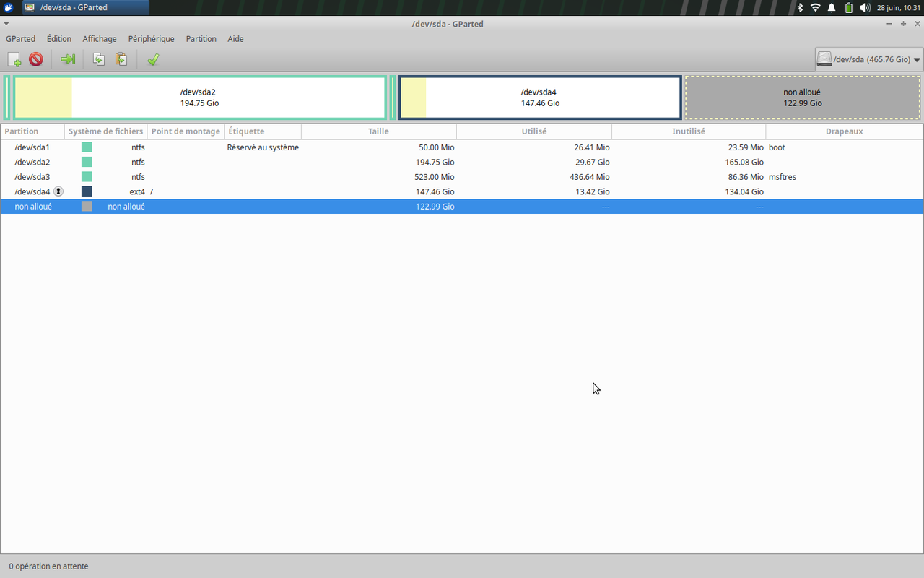The width and height of the screenshot is (924, 578).
Task: Click the green Resize/Move toolbar arrow icon
Action: pyautogui.click(x=68, y=59)
